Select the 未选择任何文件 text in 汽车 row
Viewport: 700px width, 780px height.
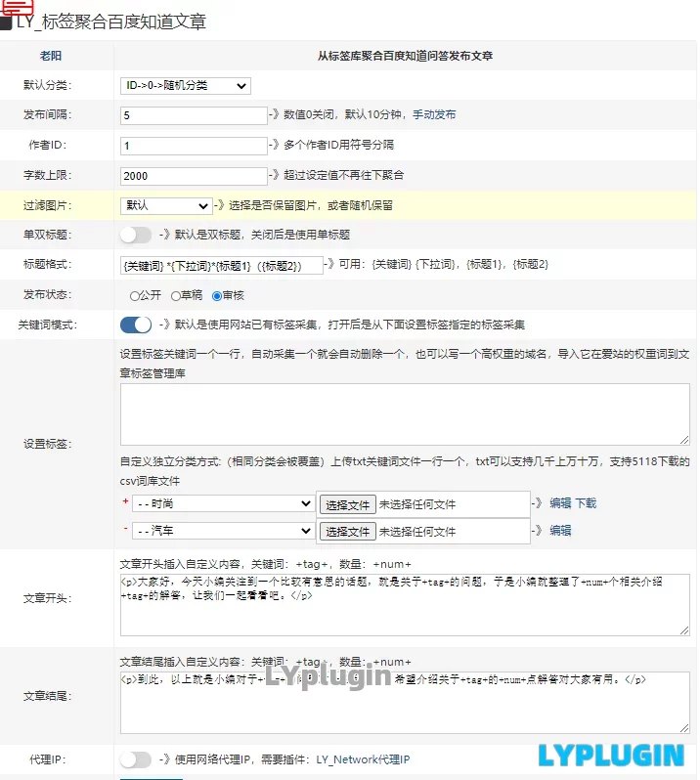coord(416,532)
